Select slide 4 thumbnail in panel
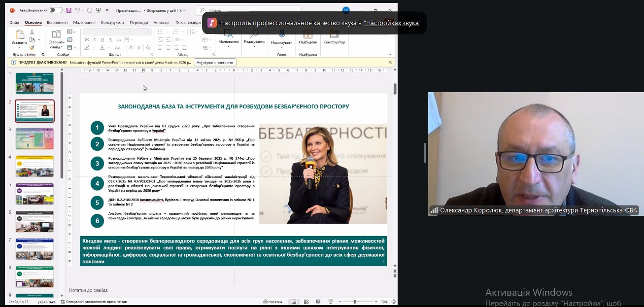Screen dimensions: 644x307 [x=34, y=166]
